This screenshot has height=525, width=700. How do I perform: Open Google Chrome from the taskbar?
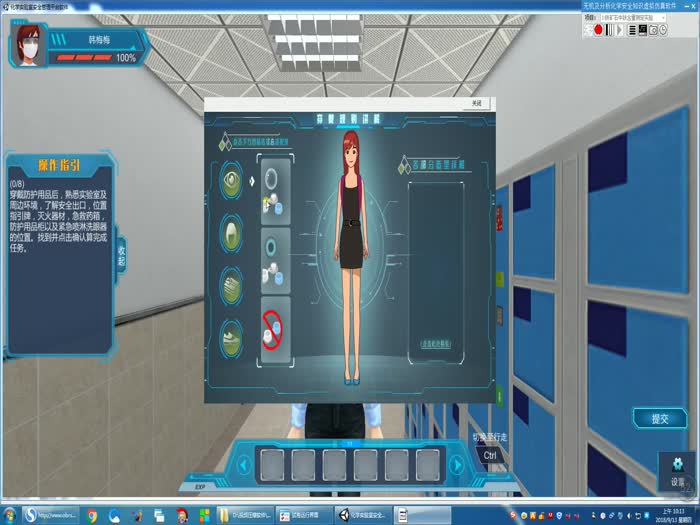click(x=92, y=515)
